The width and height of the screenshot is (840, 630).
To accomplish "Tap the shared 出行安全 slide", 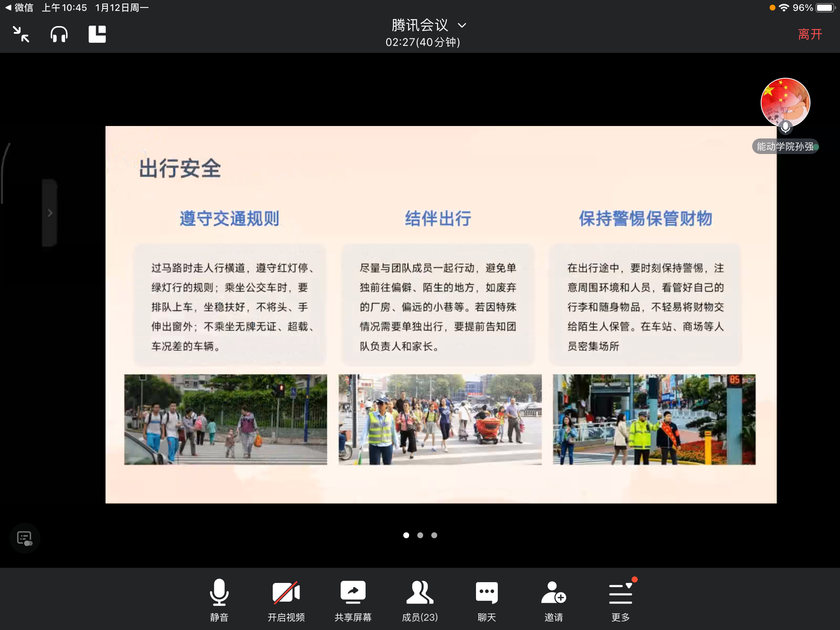I will [441, 314].
